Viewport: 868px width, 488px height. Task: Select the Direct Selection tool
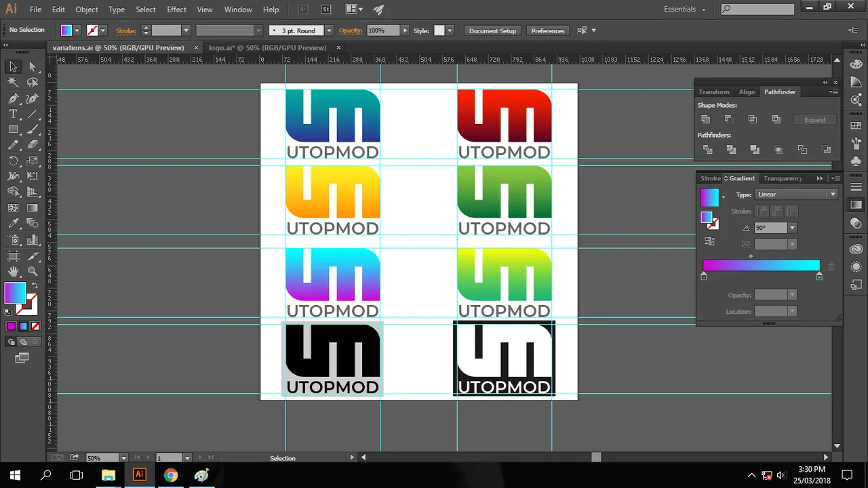pyautogui.click(x=32, y=66)
